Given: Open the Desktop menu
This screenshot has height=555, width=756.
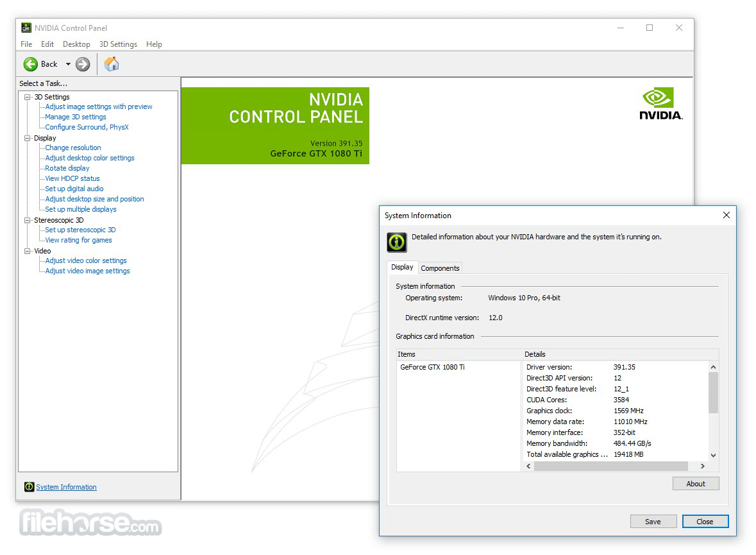Looking at the screenshot, I should point(76,44).
